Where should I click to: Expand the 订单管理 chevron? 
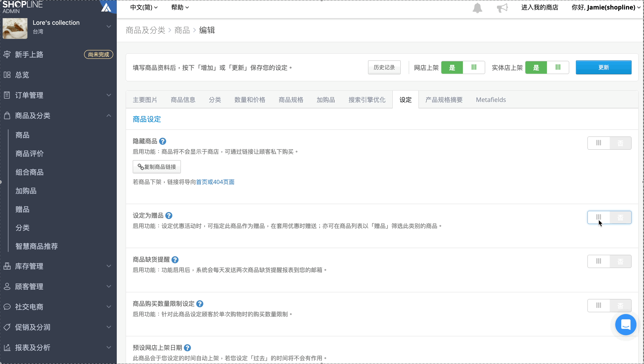(x=109, y=95)
